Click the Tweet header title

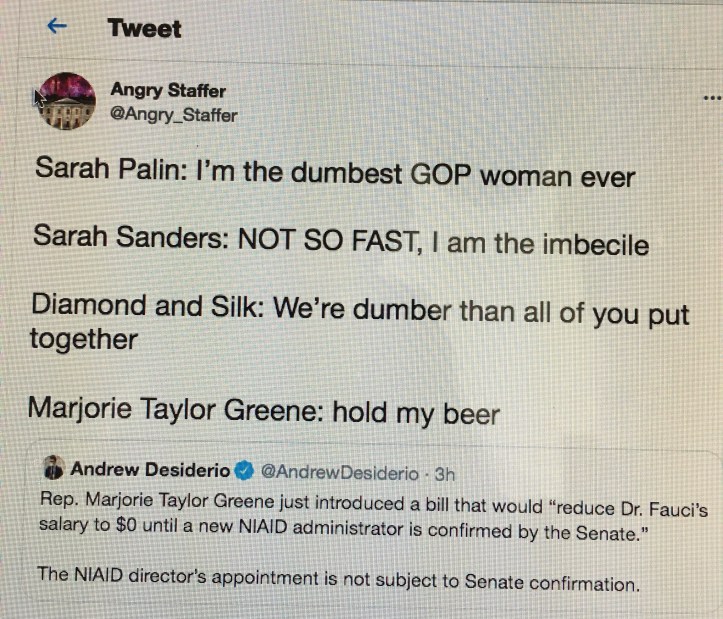coord(145,28)
